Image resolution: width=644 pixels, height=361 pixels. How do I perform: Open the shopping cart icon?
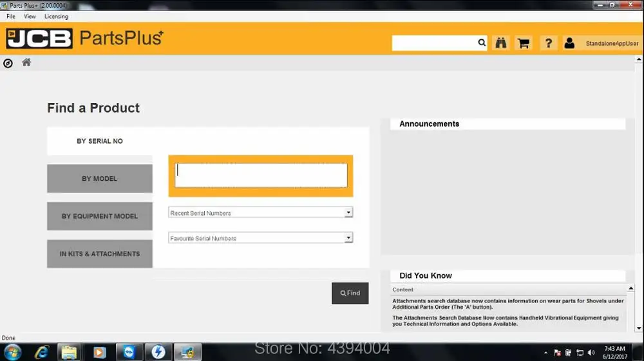click(x=523, y=42)
